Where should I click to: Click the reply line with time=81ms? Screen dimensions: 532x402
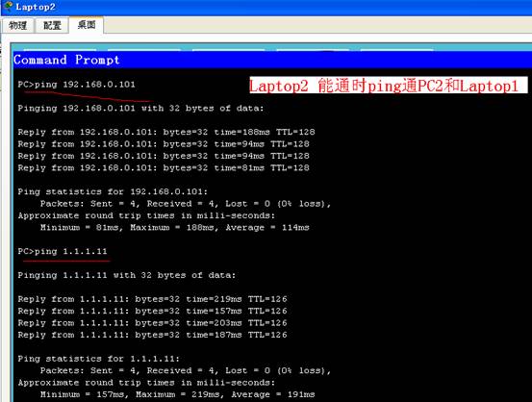click(x=164, y=167)
